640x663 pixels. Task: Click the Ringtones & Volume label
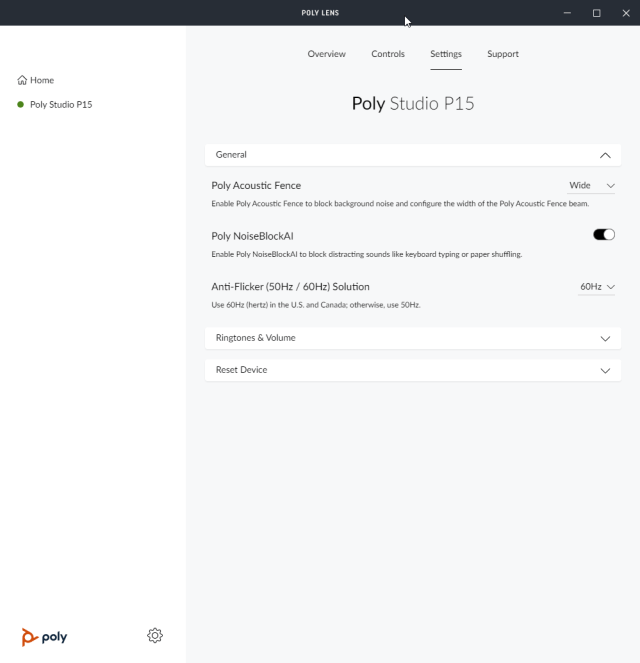pos(255,337)
